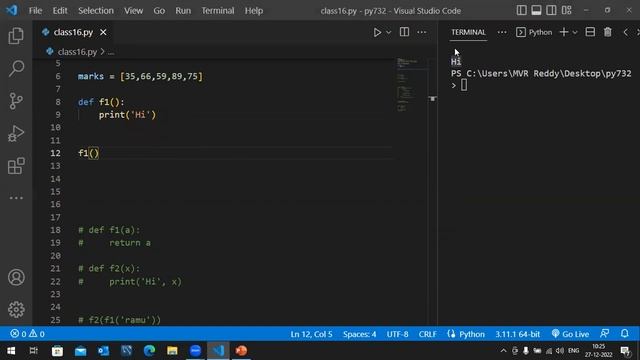
Task: Create a new terminal with plus
Action: 564,32
